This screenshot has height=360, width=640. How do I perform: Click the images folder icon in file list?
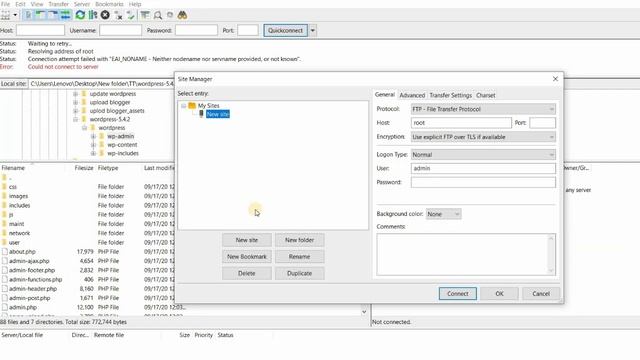click(x=4, y=196)
